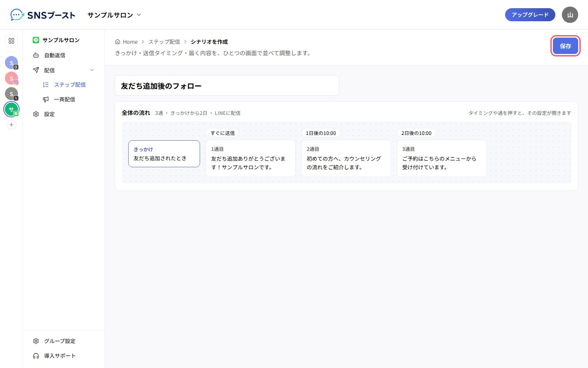This screenshot has height=368, width=588.
Task: Go to the Home breadcrumb link
Action: (x=126, y=42)
